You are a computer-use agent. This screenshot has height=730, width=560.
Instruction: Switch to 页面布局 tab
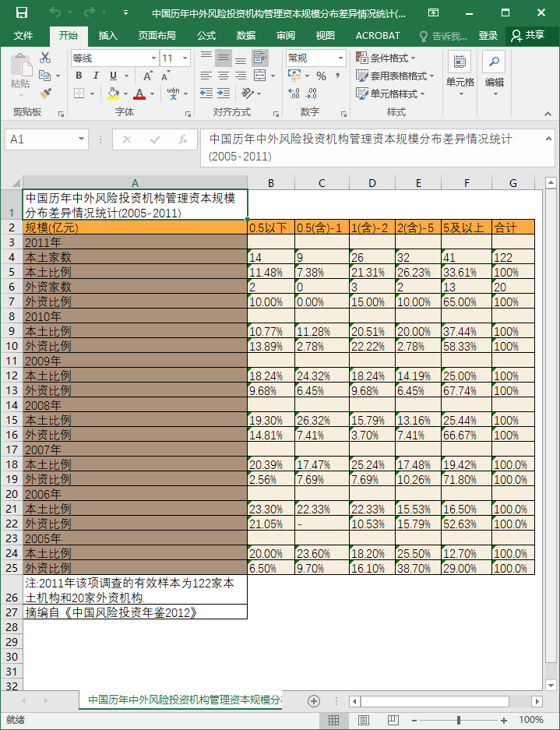(157, 36)
